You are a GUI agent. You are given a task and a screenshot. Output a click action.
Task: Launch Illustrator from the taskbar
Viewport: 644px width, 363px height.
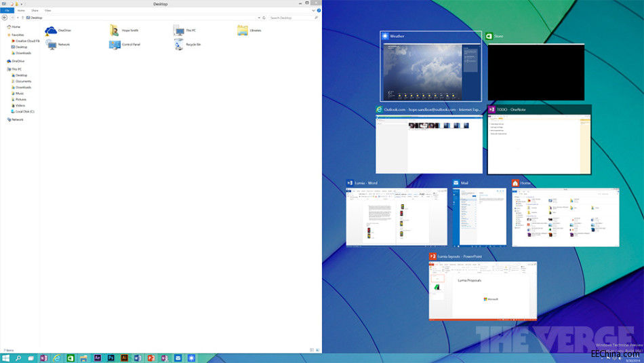point(124,358)
